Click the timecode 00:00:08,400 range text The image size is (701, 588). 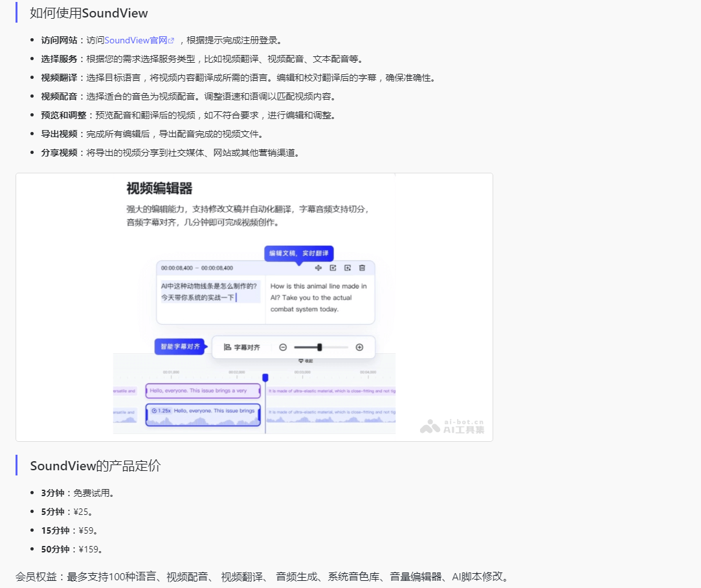pyautogui.click(x=197, y=268)
